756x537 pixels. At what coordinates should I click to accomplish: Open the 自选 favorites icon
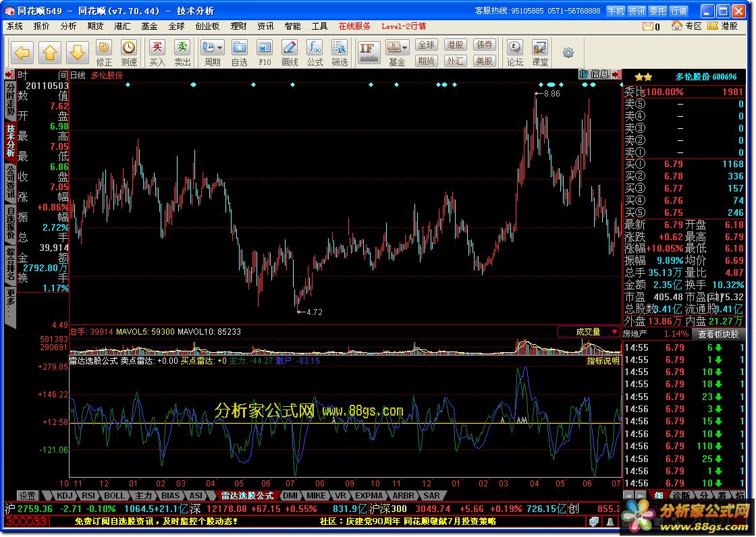(240, 53)
